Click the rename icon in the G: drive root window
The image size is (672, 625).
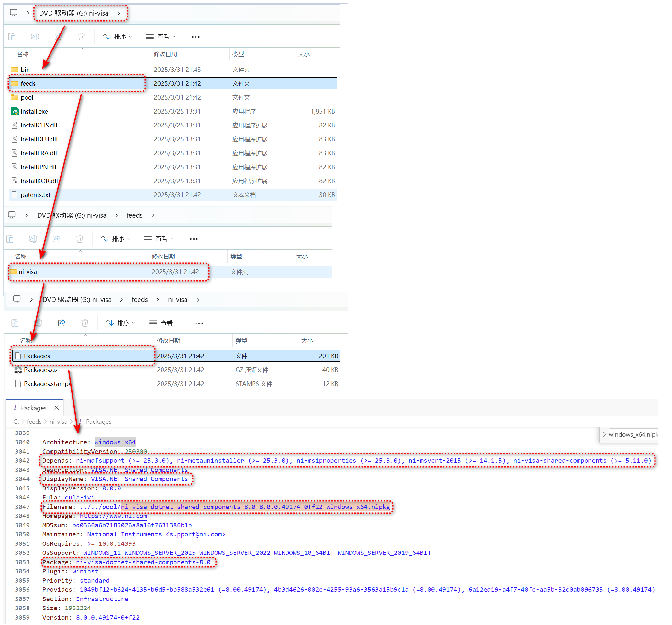click(x=35, y=37)
